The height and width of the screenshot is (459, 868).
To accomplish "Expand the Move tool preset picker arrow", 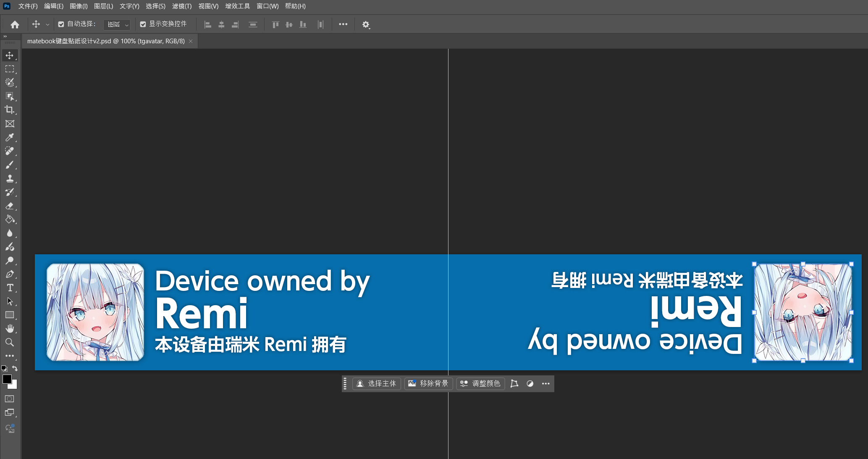I will tap(47, 25).
